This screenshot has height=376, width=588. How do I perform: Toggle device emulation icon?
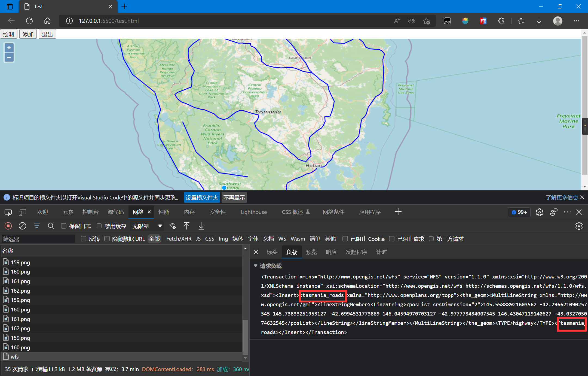[22, 212]
